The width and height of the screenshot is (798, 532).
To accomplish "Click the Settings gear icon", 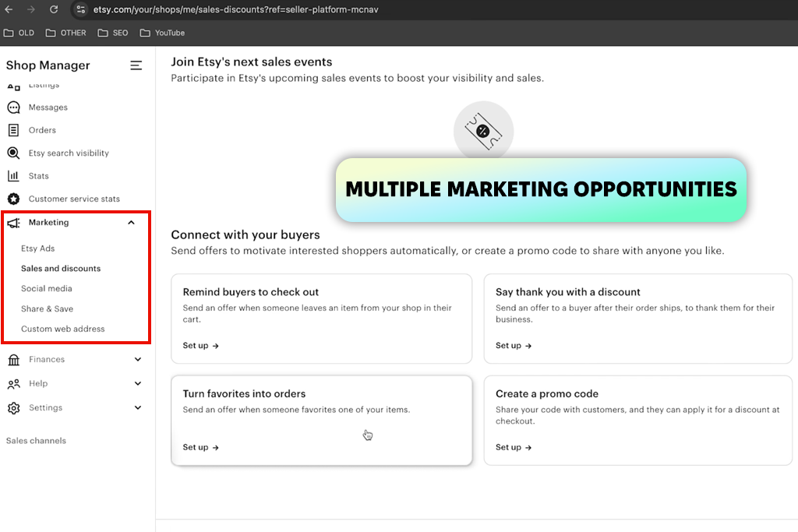I will tap(14, 408).
